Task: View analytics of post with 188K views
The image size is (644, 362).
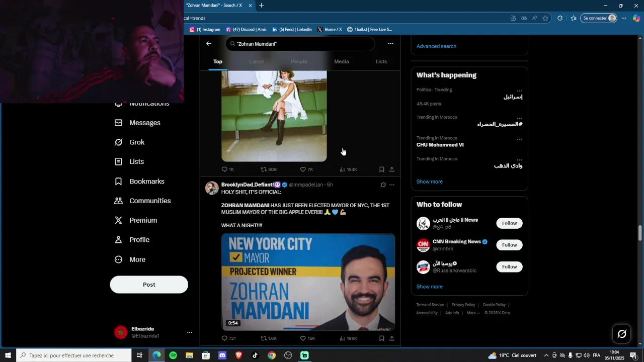Action: coord(348,338)
